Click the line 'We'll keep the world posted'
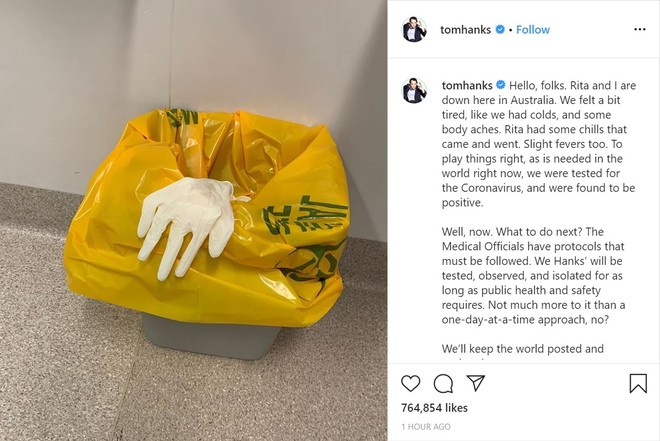Viewport: 660px width, 441px height. point(522,349)
